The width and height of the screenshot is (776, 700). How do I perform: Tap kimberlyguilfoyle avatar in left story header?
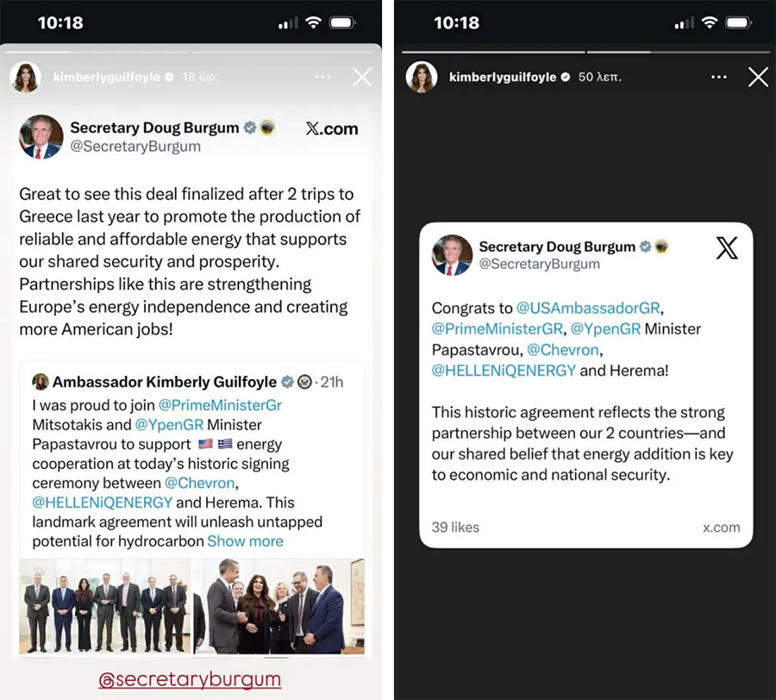(x=25, y=78)
